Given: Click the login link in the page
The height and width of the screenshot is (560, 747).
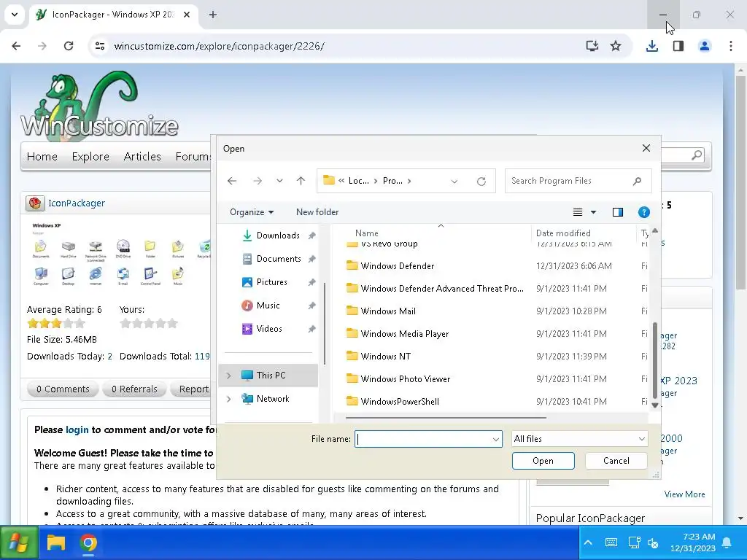Looking at the screenshot, I should (77, 430).
